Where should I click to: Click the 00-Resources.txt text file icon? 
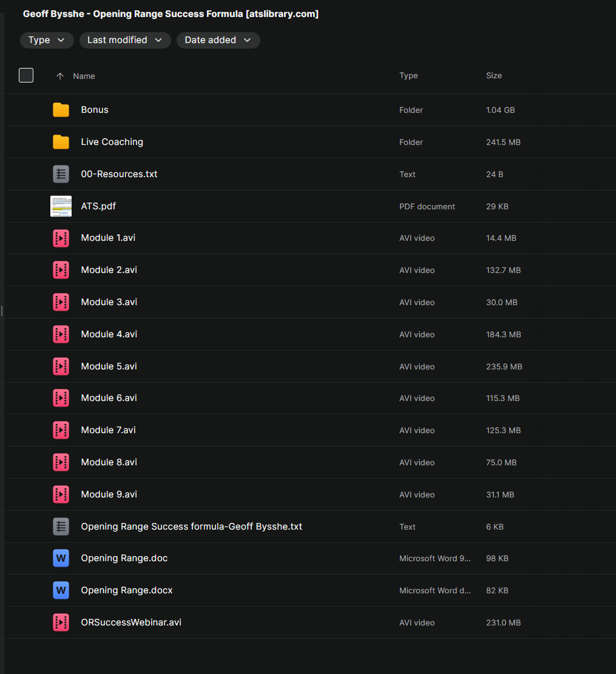click(x=61, y=174)
